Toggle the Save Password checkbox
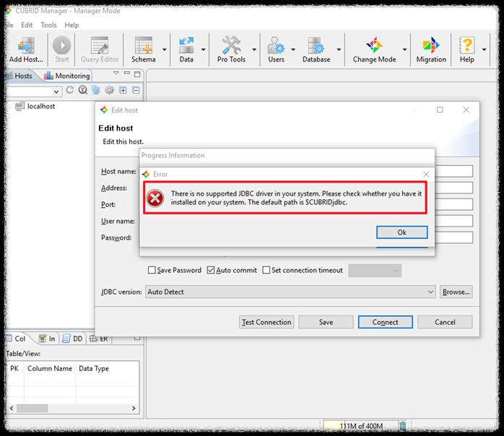The height and width of the screenshot is (436, 504). (x=152, y=270)
